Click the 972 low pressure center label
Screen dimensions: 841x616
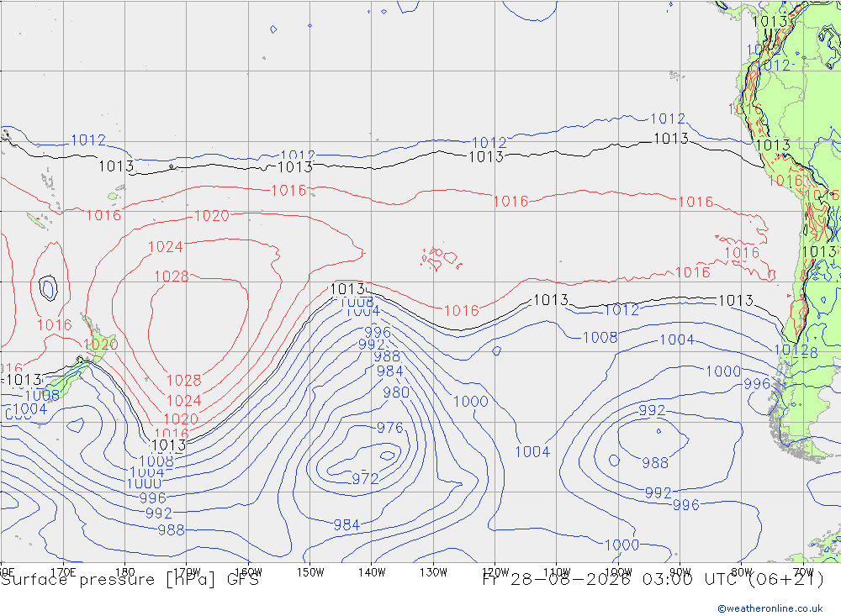click(365, 479)
